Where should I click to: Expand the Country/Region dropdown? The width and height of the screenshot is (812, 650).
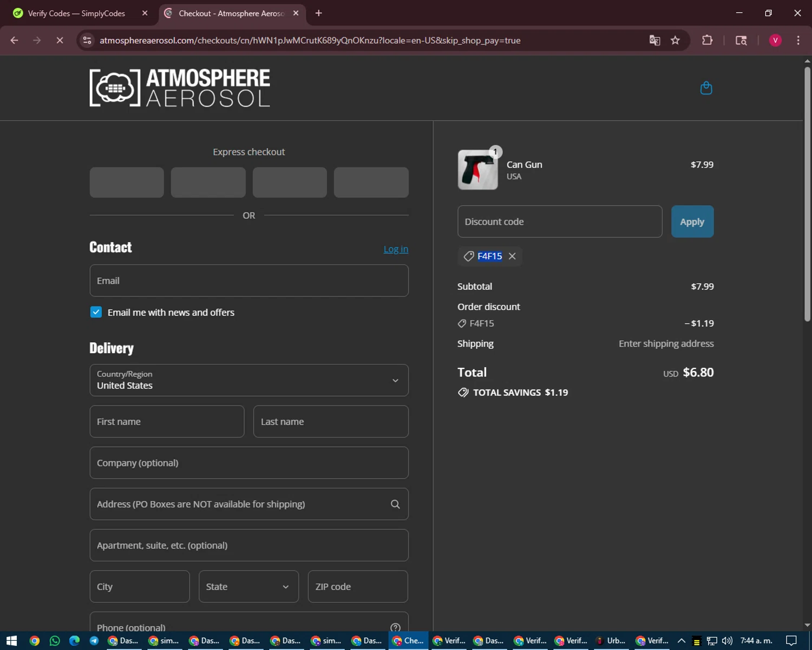[249, 380]
